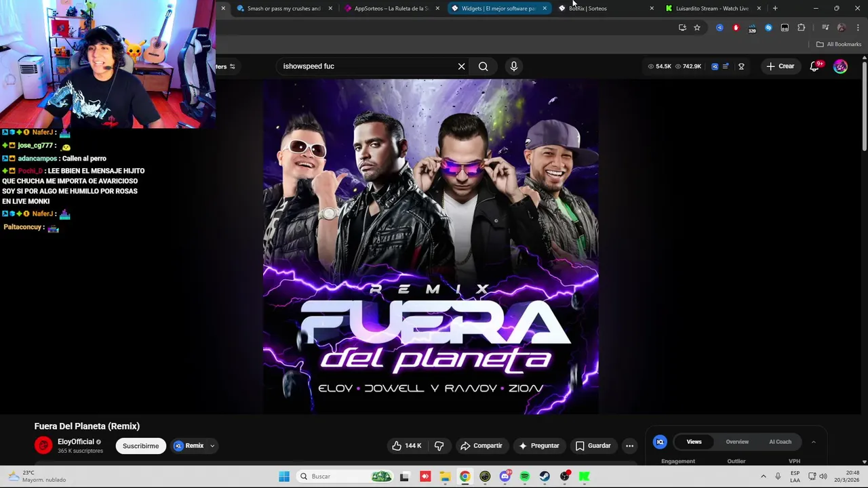Click the Compartir share button
The width and height of the screenshot is (868, 488).
click(x=481, y=446)
